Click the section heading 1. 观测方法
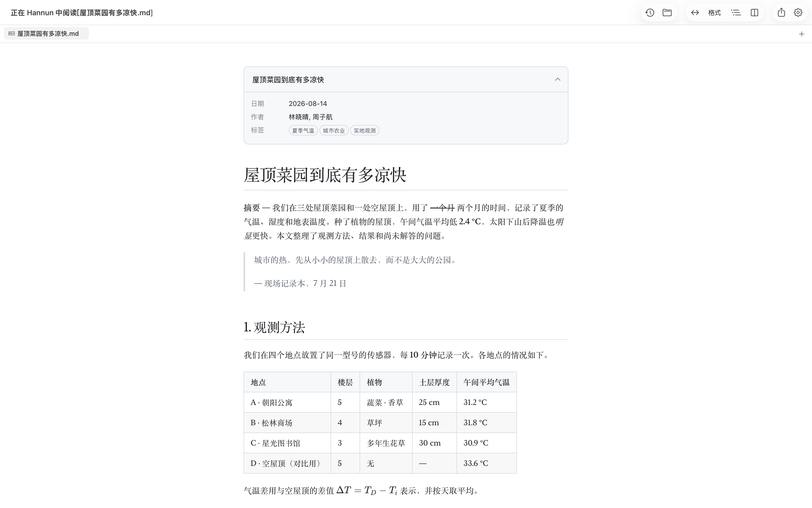 (x=274, y=327)
